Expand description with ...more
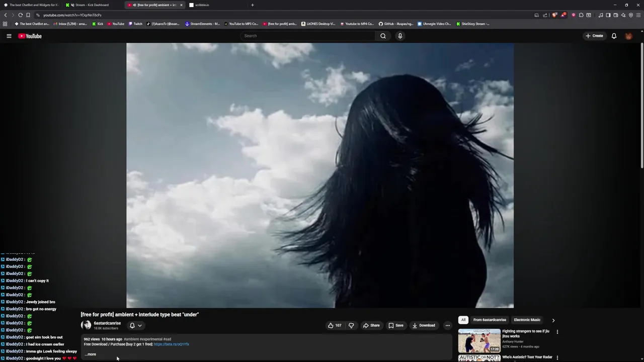Screen dimensions: 644x362 (90, 354)
